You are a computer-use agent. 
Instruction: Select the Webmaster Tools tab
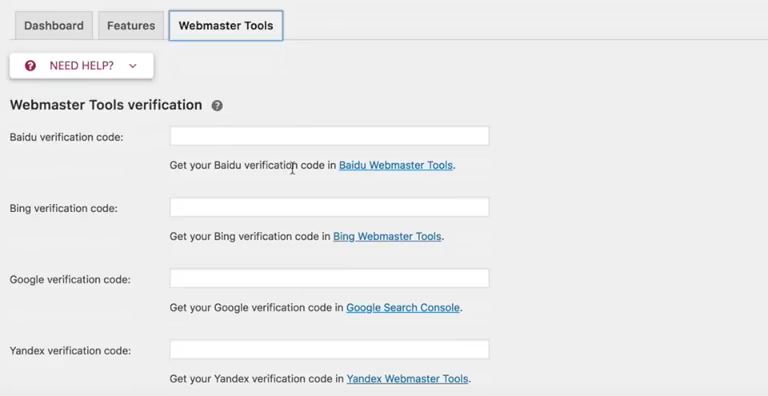tap(226, 25)
